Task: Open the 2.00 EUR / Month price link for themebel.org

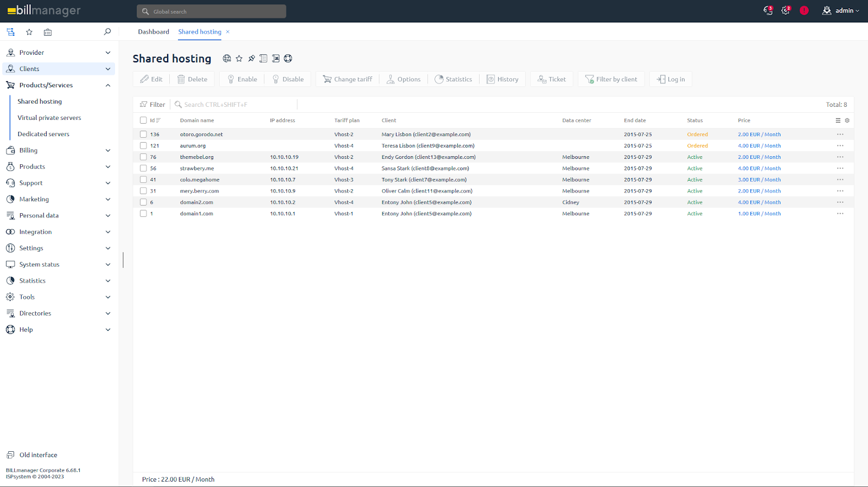Action: pyautogui.click(x=759, y=157)
